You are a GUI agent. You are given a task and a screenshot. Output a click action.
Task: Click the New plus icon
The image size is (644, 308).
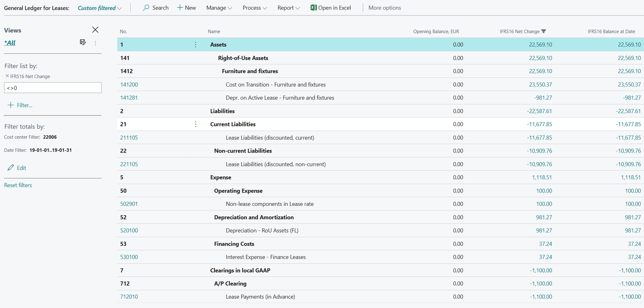180,8
